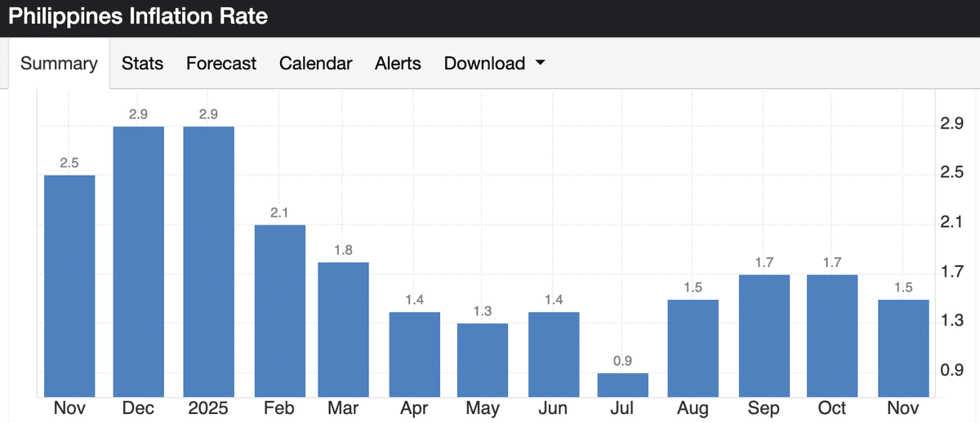Click the May 1.3 bar
The height and width of the screenshot is (423, 980).
(483, 359)
